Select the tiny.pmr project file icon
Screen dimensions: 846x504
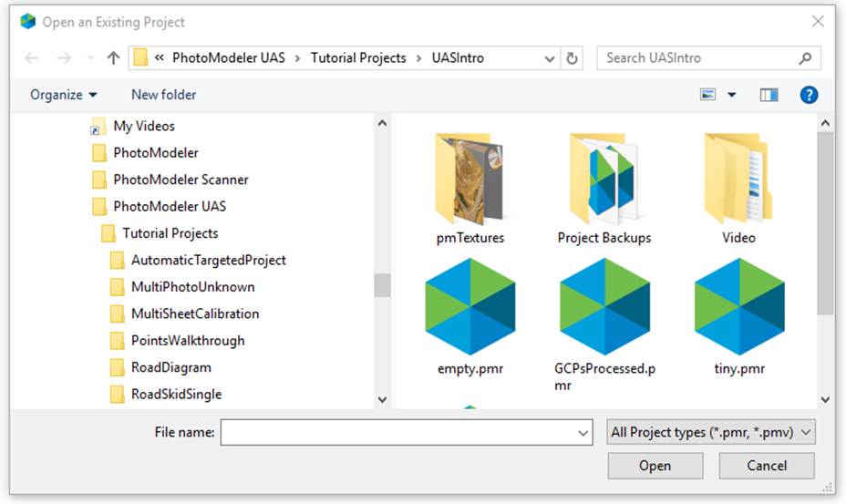click(738, 306)
